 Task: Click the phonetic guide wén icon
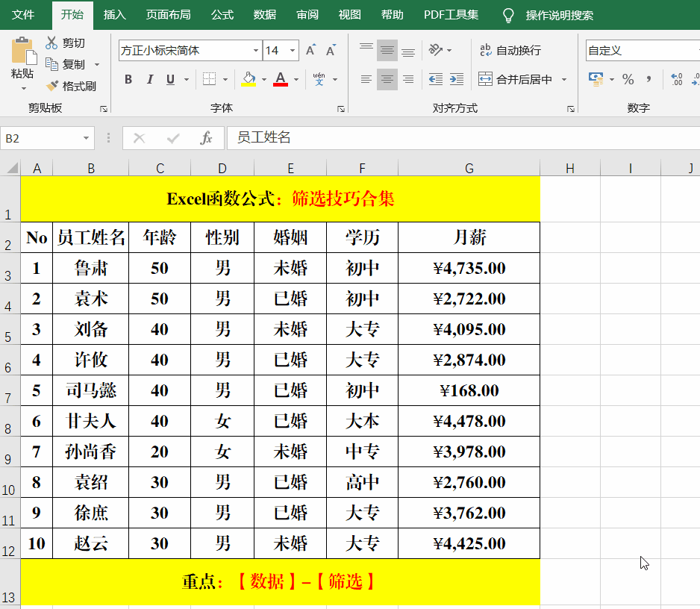pos(319,79)
